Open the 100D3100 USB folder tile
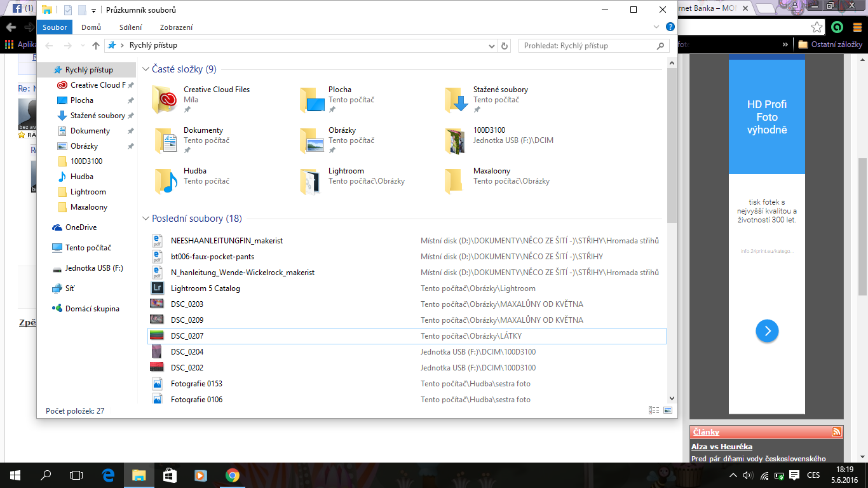The width and height of the screenshot is (868, 488). pyautogui.click(x=499, y=140)
